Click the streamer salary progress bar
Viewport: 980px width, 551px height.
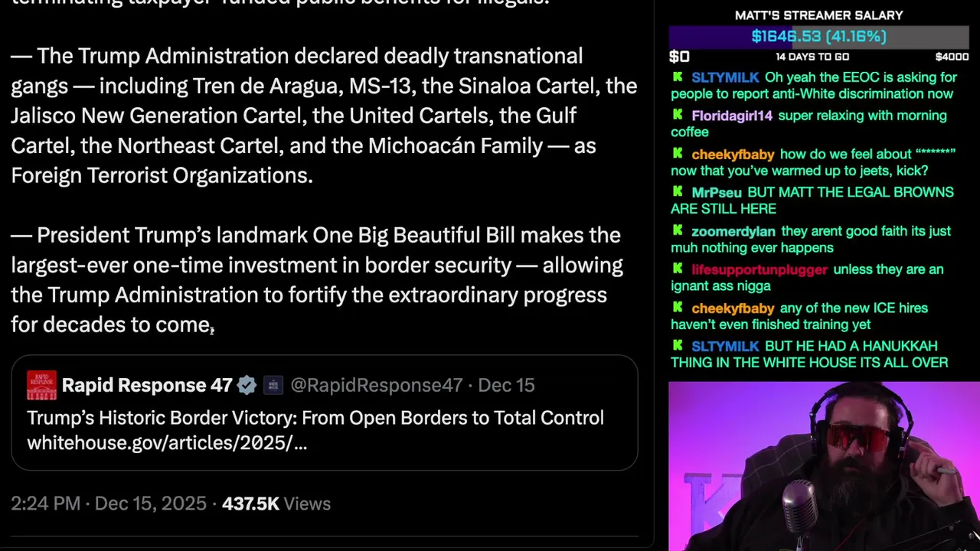tap(818, 37)
